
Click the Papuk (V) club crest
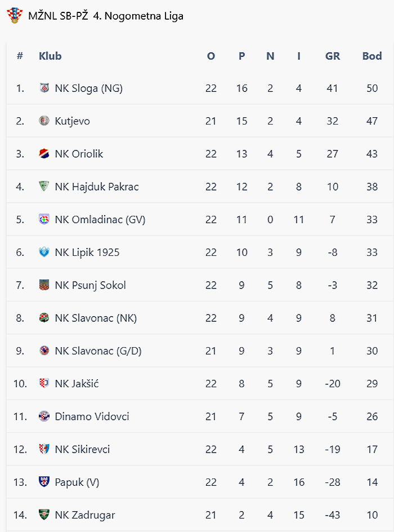(x=44, y=482)
